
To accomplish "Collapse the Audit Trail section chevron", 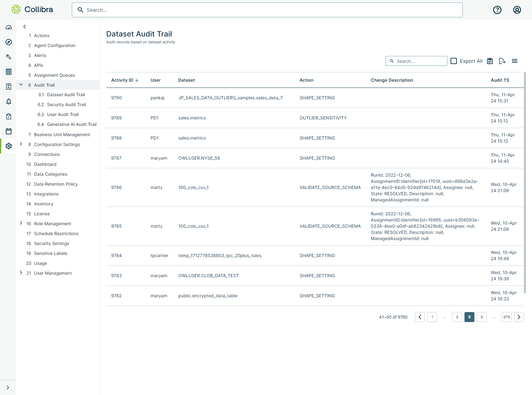I will tap(21, 84).
